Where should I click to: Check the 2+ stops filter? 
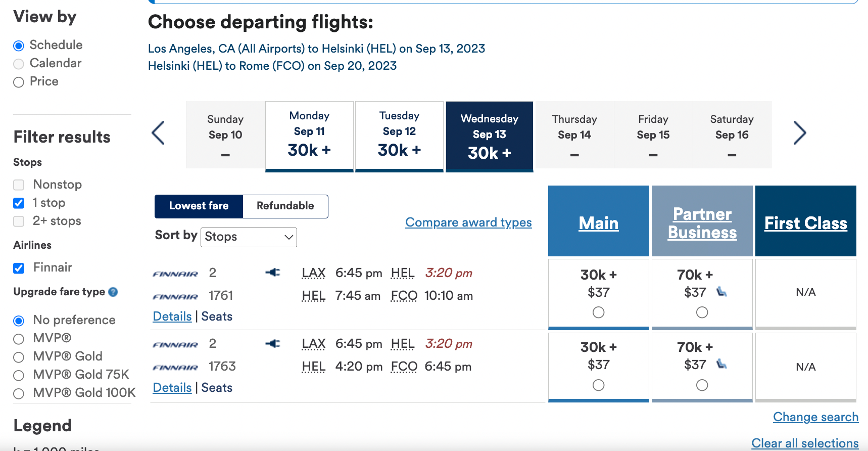[x=19, y=221]
